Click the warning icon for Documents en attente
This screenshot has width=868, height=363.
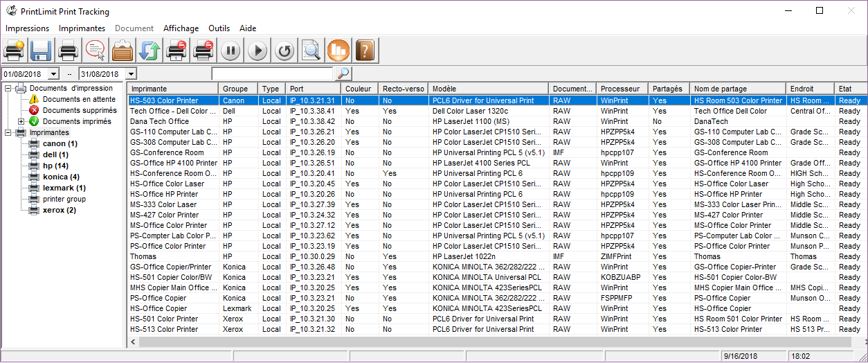click(x=34, y=99)
